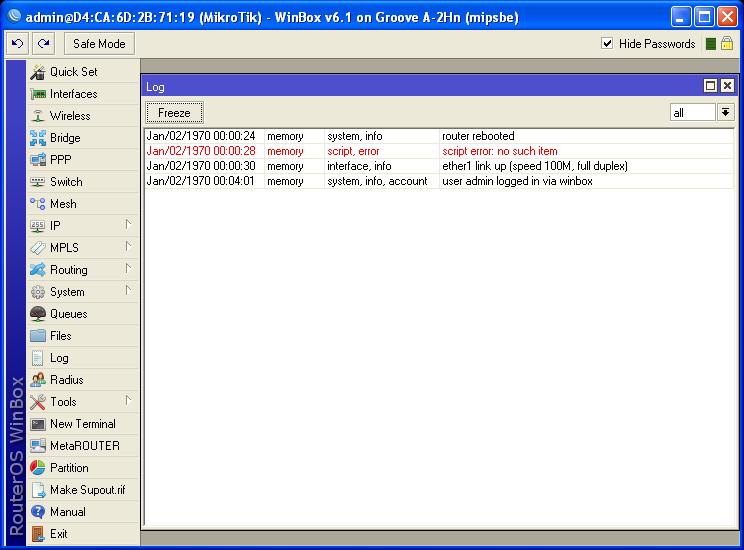
Task: Open the Switch menu icon
Action: (38, 182)
